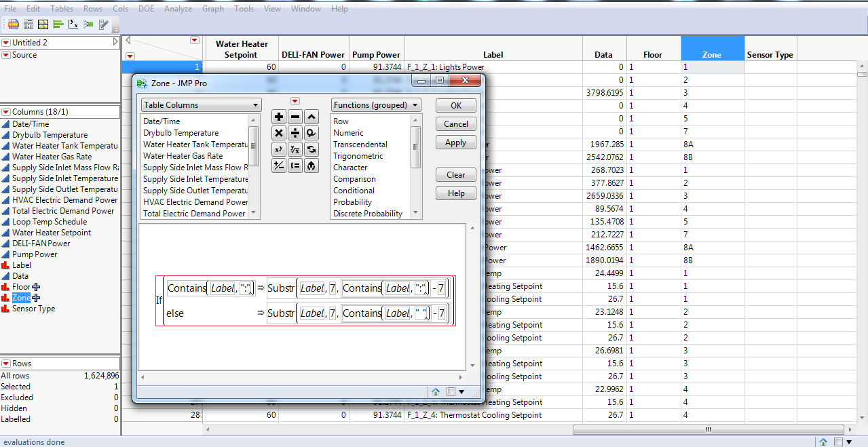Click the keypad button right of divide
The height and width of the screenshot is (447, 868).
coord(312,133)
